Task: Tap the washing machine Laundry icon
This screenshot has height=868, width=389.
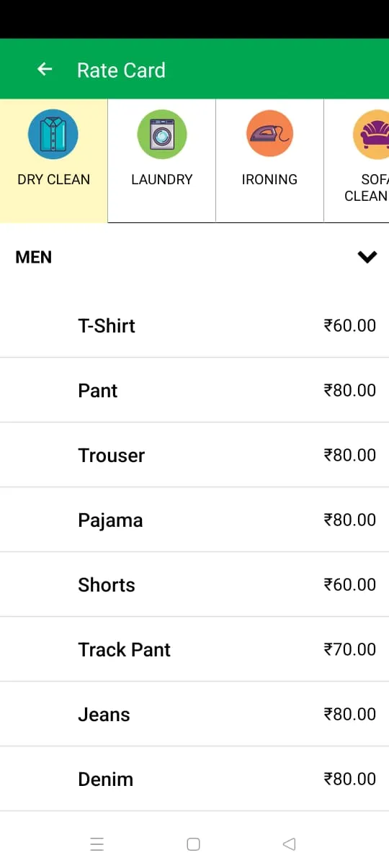Action: coord(162,134)
